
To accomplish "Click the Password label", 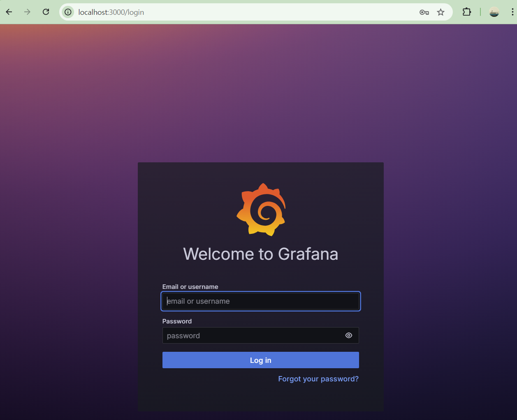I will (177, 321).
